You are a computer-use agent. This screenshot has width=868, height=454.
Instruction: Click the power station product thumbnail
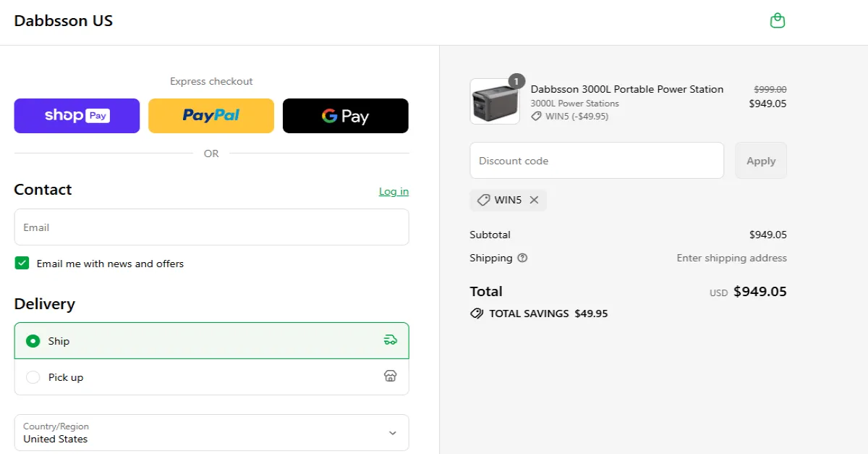(495, 101)
